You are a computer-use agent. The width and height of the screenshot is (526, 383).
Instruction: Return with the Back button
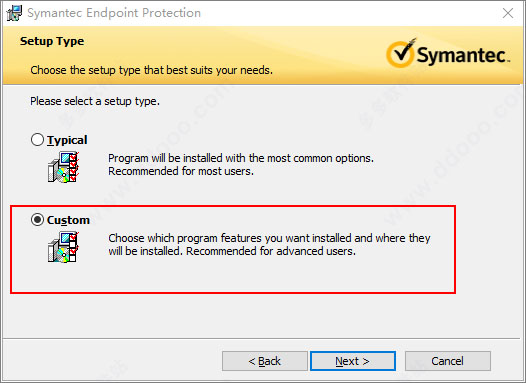tap(265, 361)
